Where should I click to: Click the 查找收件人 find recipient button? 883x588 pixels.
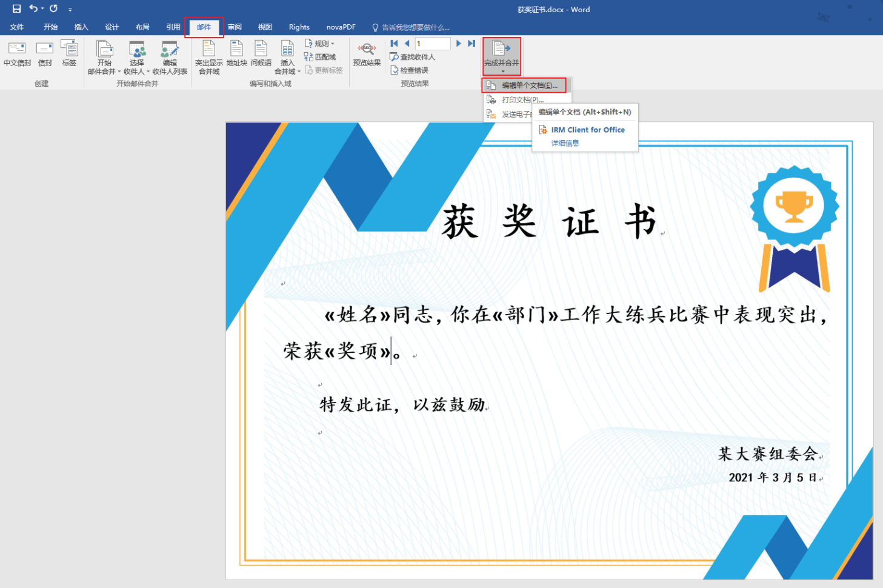pos(412,57)
